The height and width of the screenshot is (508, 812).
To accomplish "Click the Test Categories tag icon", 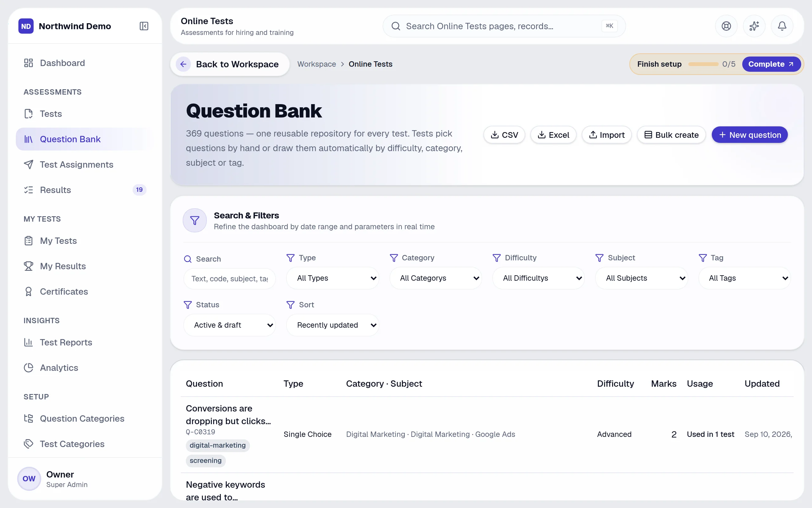I will pyautogui.click(x=29, y=444).
